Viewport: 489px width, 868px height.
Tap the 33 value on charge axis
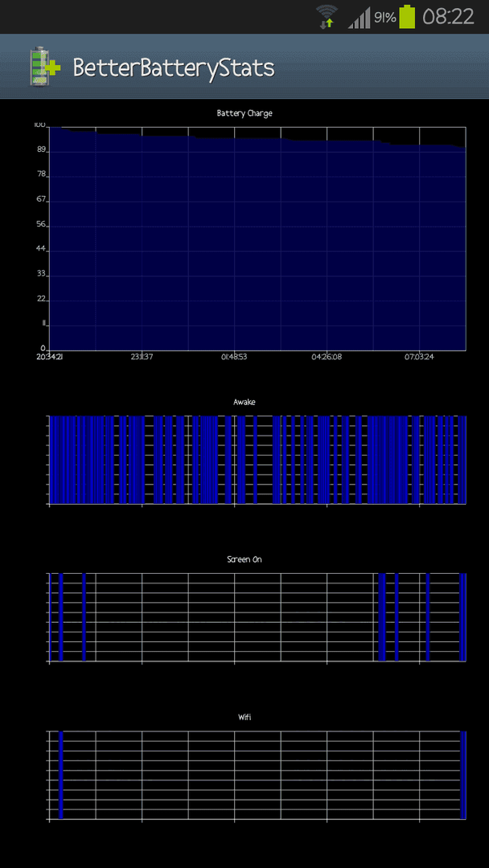pos(41,275)
